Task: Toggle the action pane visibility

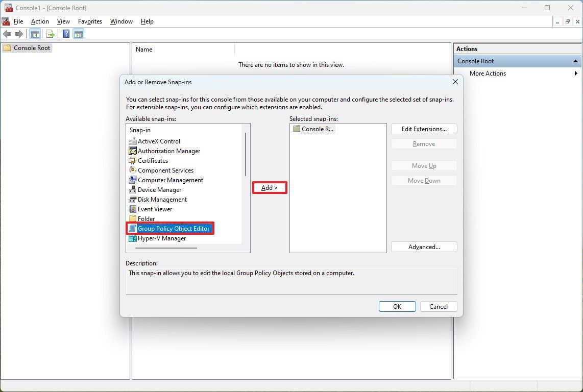Action: click(x=78, y=34)
